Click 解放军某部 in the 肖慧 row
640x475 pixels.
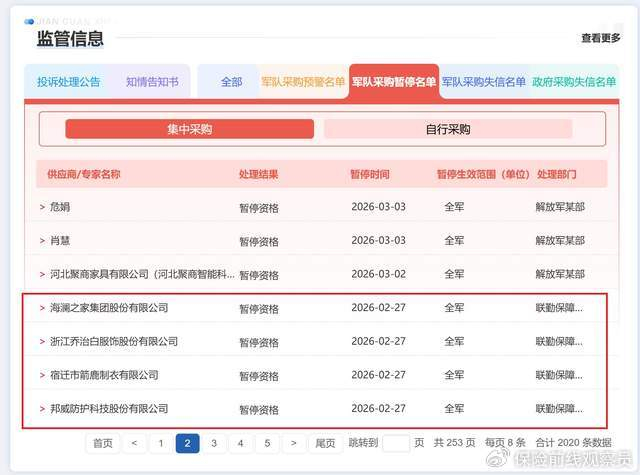(x=560, y=240)
